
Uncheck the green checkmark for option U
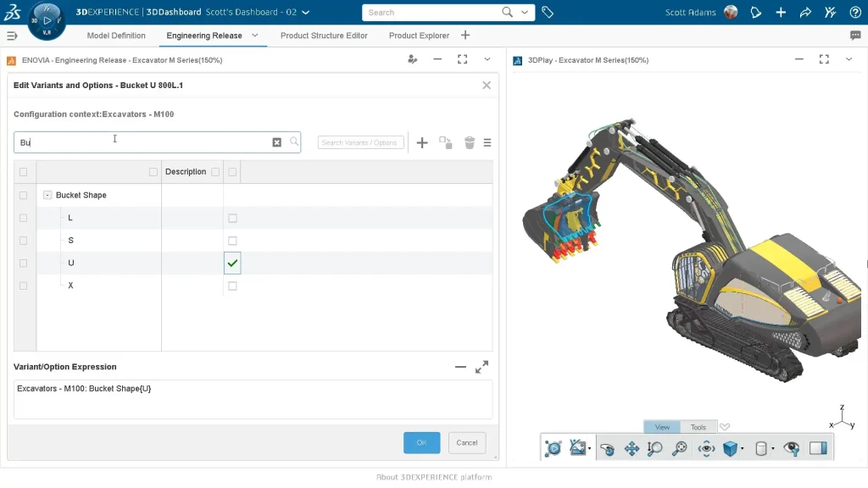[232, 263]
